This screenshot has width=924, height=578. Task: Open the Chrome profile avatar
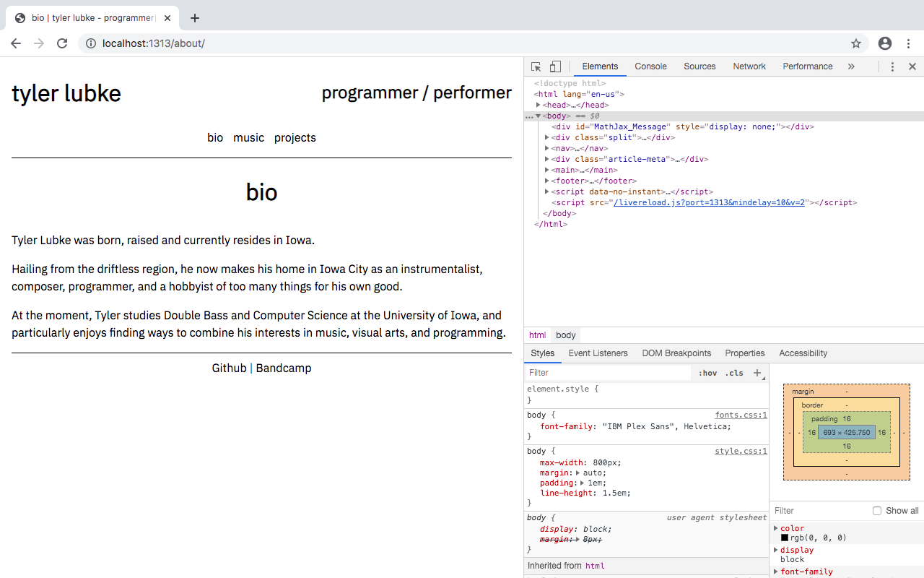coord(885,43)
